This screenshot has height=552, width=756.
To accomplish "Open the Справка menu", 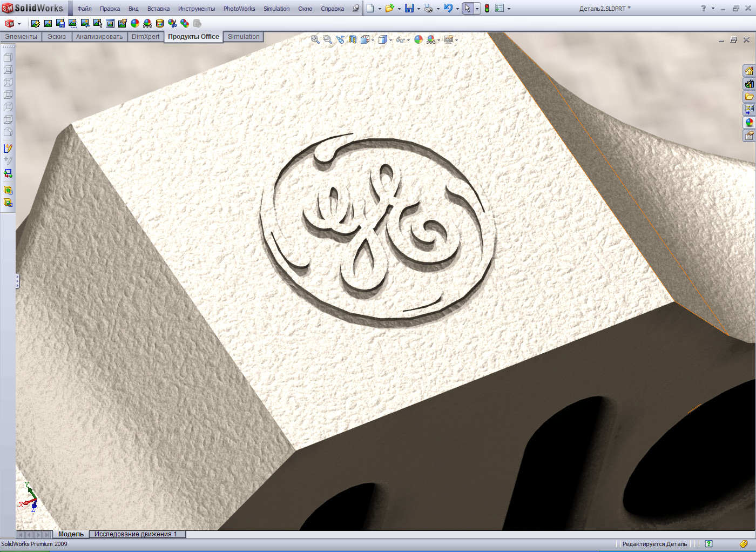I will tap(332, 9).
